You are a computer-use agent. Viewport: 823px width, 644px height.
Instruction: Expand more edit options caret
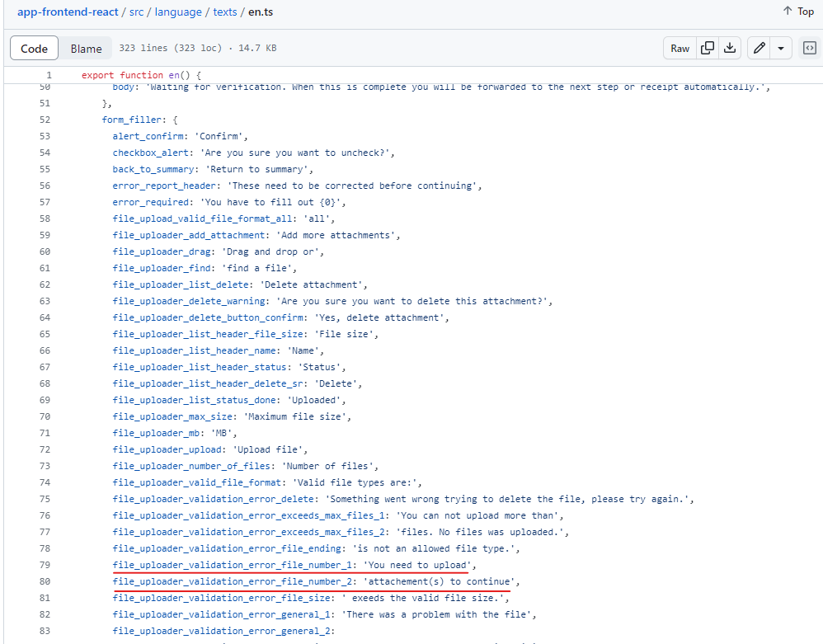pos(780,49)
